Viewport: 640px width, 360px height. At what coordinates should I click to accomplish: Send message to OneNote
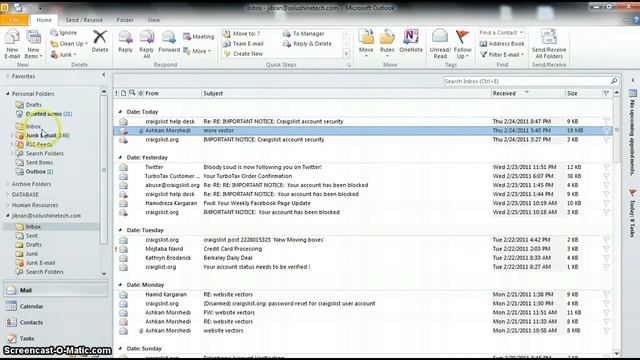point(411,41)
